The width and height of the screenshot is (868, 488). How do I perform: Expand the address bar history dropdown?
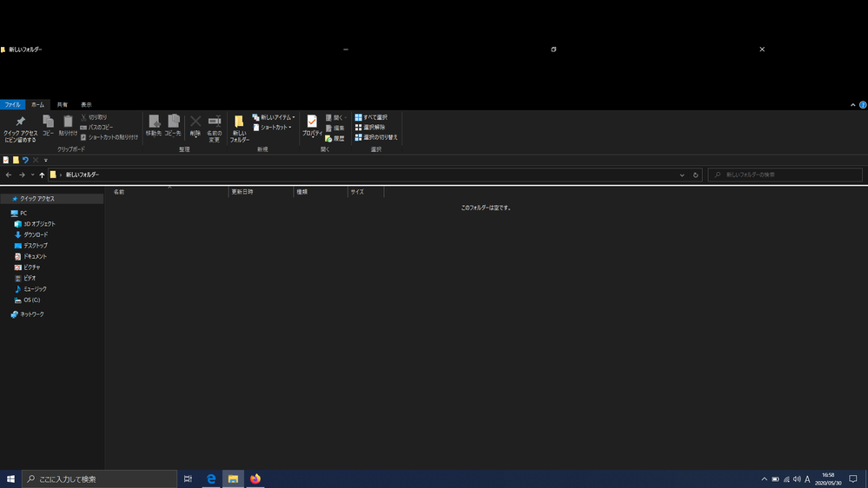682,175
